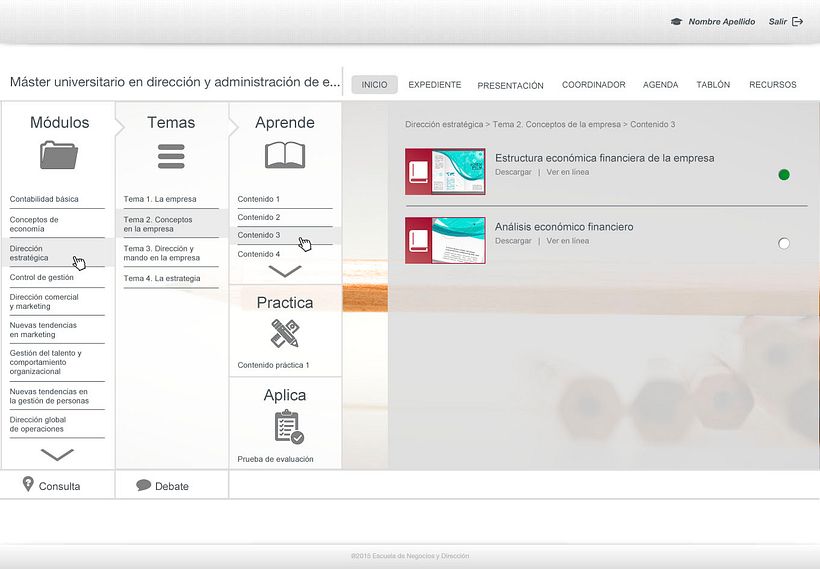Click the Escuela de Negocios footer text
Viewport: 820px width, 569px height.
(410, 556)
